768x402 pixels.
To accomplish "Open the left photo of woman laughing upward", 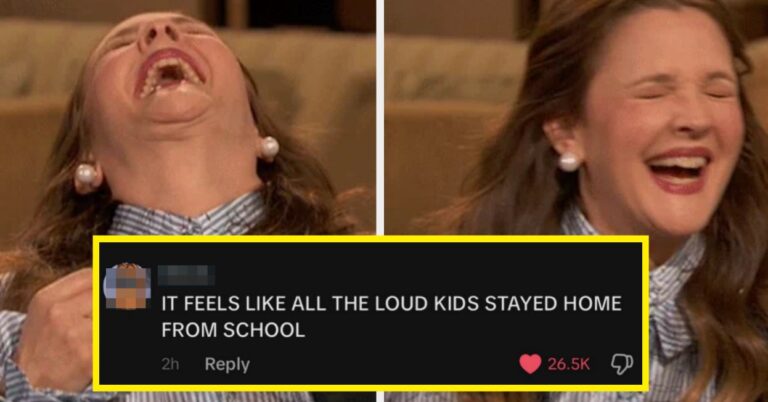I will 187,118.
